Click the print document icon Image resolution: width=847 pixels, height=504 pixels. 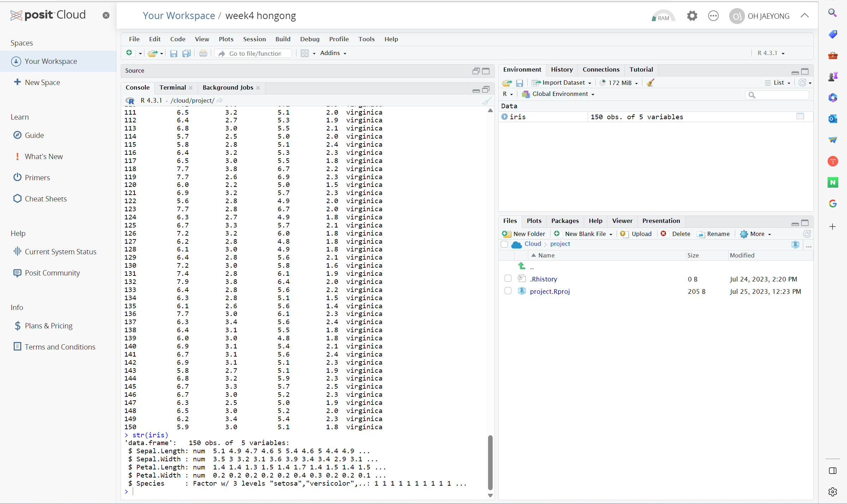point(203,53)
